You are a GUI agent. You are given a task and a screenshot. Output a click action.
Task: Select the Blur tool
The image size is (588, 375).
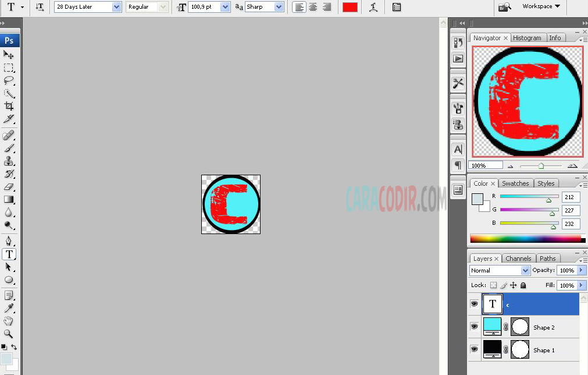click(x=8, y=213)
